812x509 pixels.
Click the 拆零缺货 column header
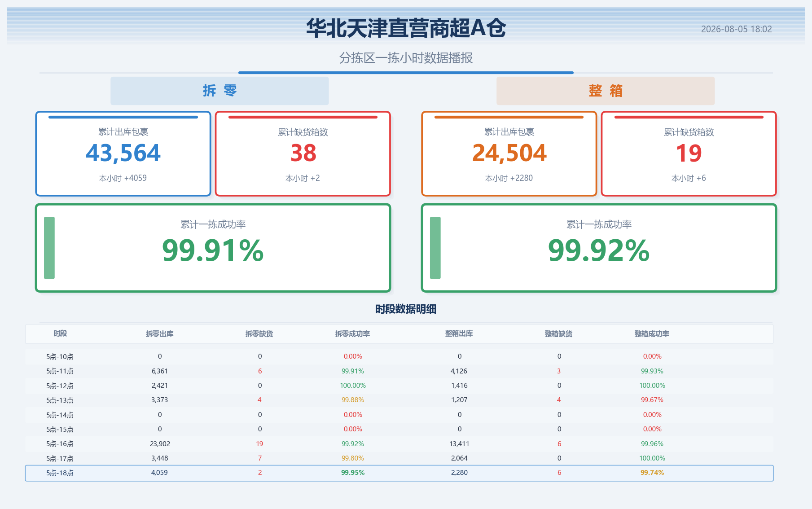click(259, 333)
